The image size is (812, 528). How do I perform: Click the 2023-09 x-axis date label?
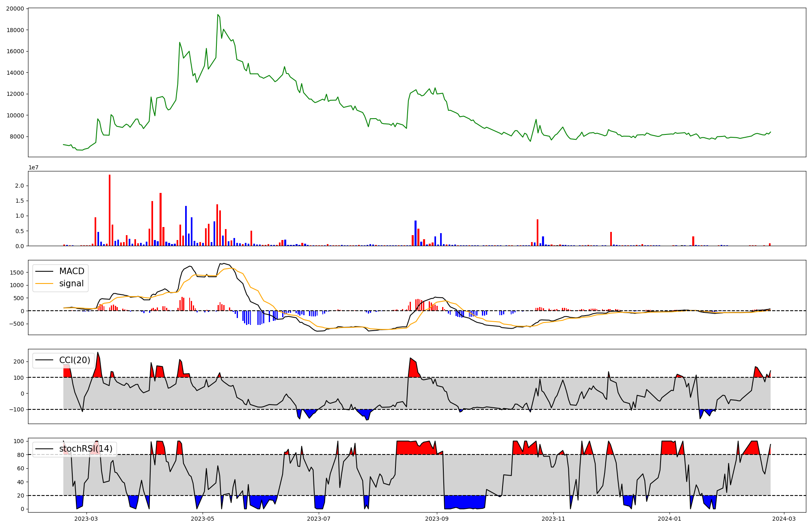437,519
